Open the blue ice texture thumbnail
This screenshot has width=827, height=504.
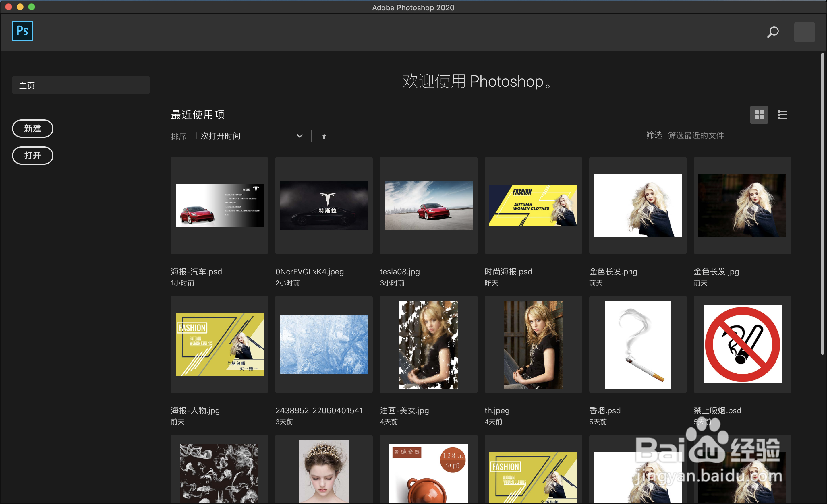pos(324,344)
